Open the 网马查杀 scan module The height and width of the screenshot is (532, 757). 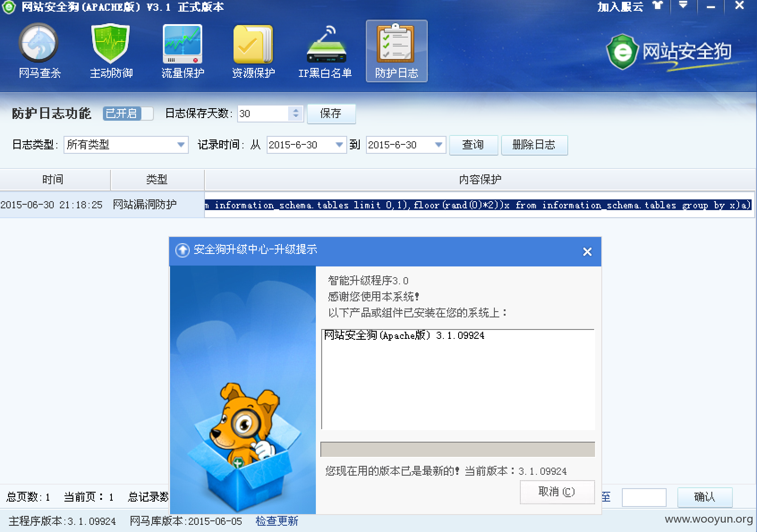pyautogui.click(x=39, y=51)
